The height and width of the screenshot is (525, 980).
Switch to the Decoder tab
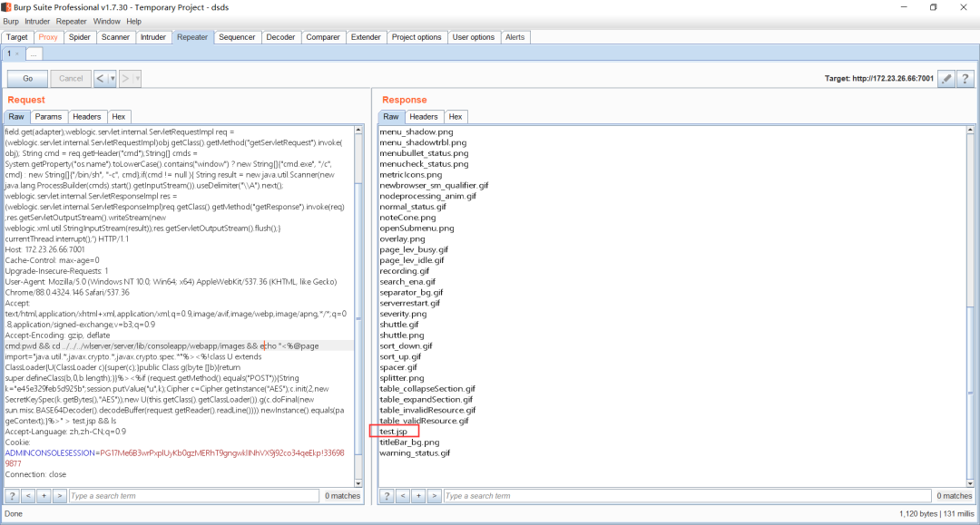click(x=280, y=37)
